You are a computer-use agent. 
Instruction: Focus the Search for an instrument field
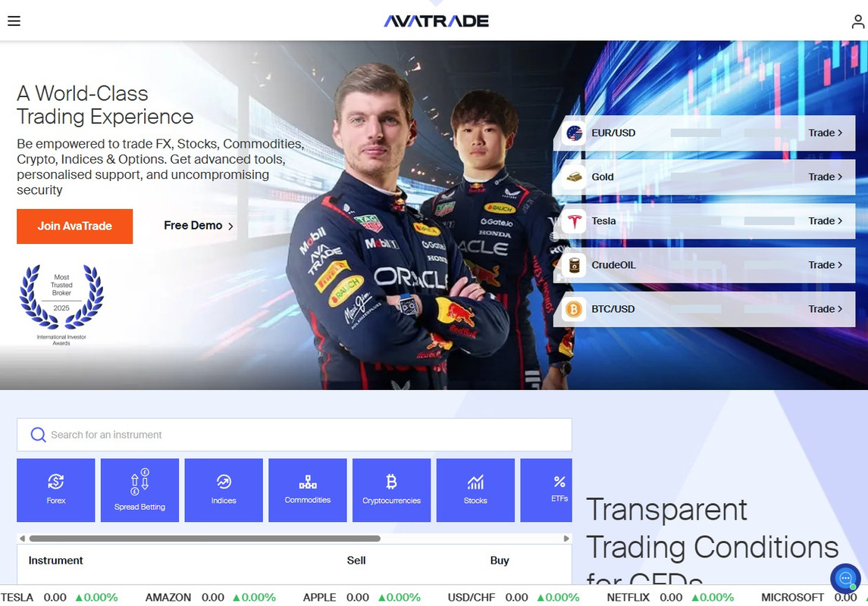pos(294,435)
